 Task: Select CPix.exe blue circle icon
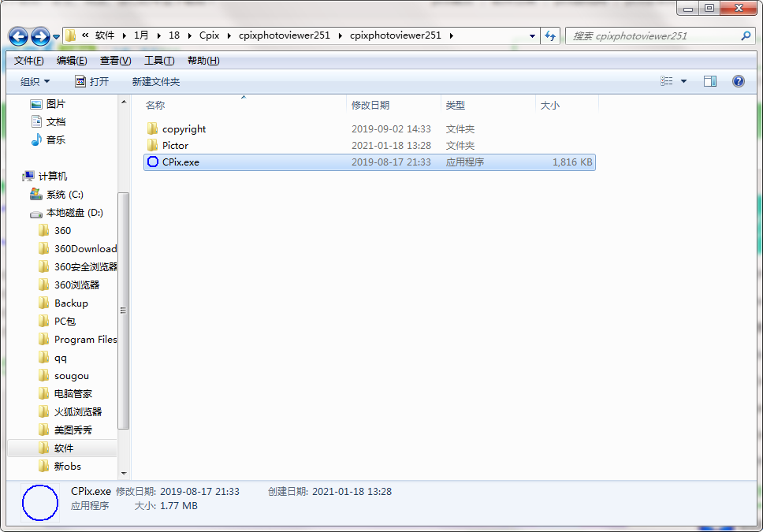click(153, 162)
